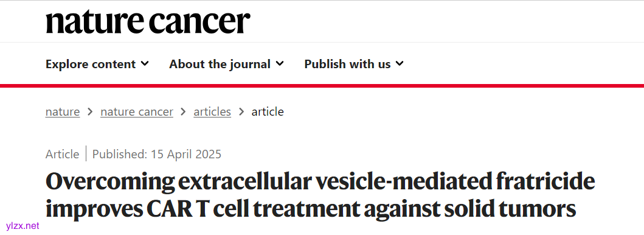This screenshot has width=644, height=235.
Task: Click the red divider bar below the navigation
Action: click(322, 85)
